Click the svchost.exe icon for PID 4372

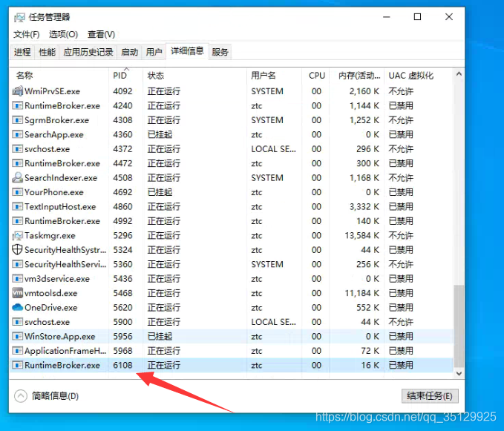[17, 148]
